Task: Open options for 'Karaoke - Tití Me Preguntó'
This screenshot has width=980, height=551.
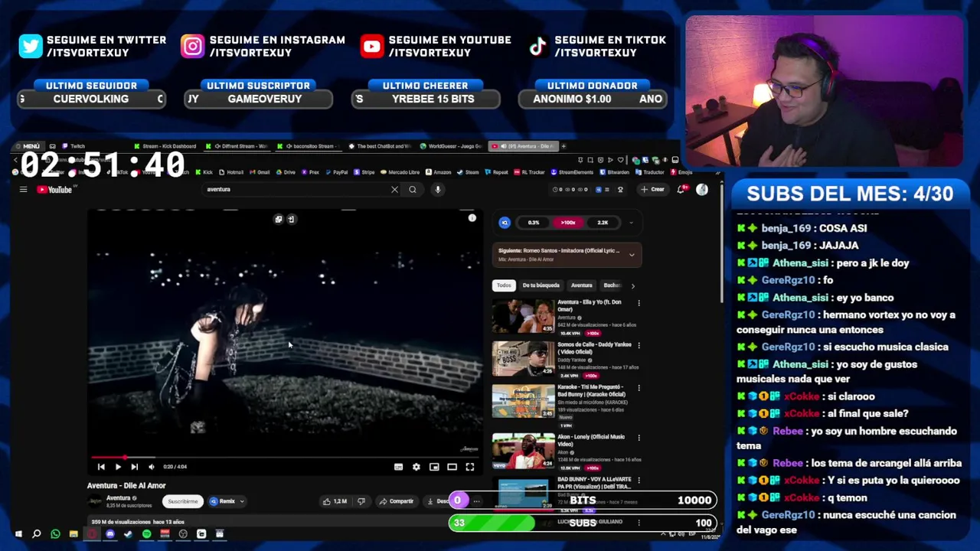Action: pyautogui.click(x=639, y=388)
